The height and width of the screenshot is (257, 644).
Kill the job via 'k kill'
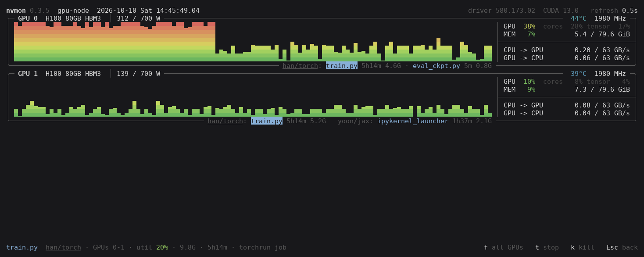pyautogui.click(x=583, y=247)
